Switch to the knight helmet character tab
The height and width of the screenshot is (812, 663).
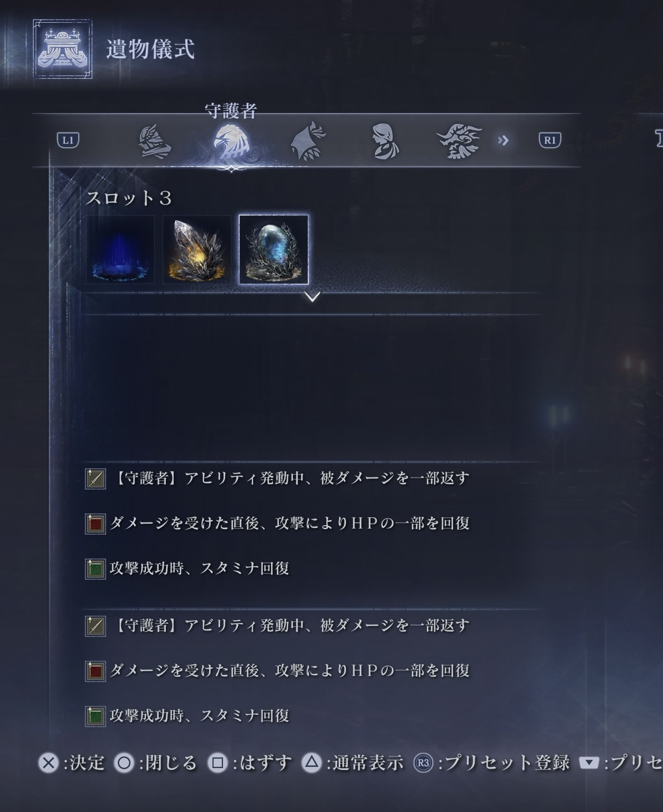155,141
